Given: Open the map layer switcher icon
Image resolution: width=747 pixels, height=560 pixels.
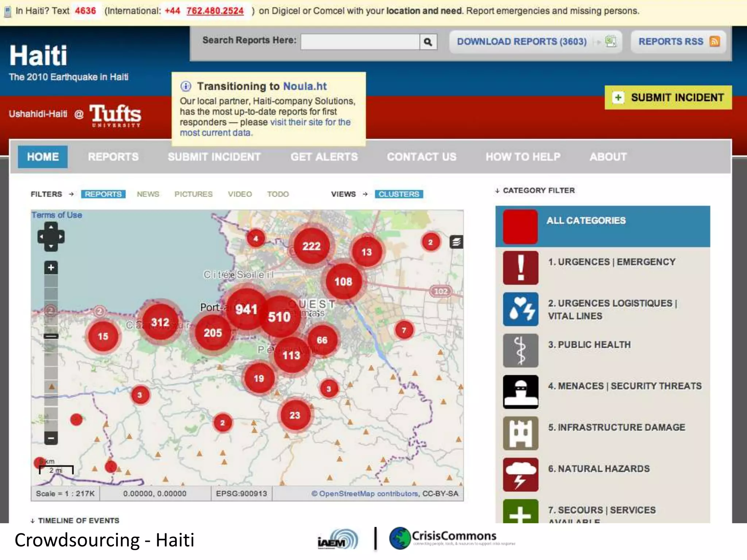Looking at the screenshot, I should pyautogui.click(x=456, y=242).
